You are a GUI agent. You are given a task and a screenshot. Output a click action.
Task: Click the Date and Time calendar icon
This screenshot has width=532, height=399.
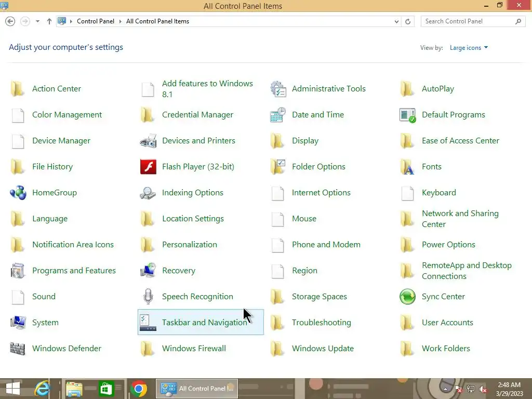coord(278,115)
